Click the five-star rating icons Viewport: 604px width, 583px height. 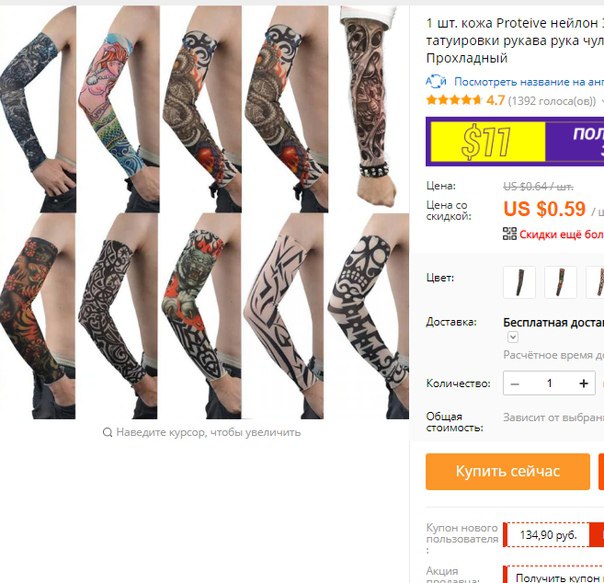[454, 101]
